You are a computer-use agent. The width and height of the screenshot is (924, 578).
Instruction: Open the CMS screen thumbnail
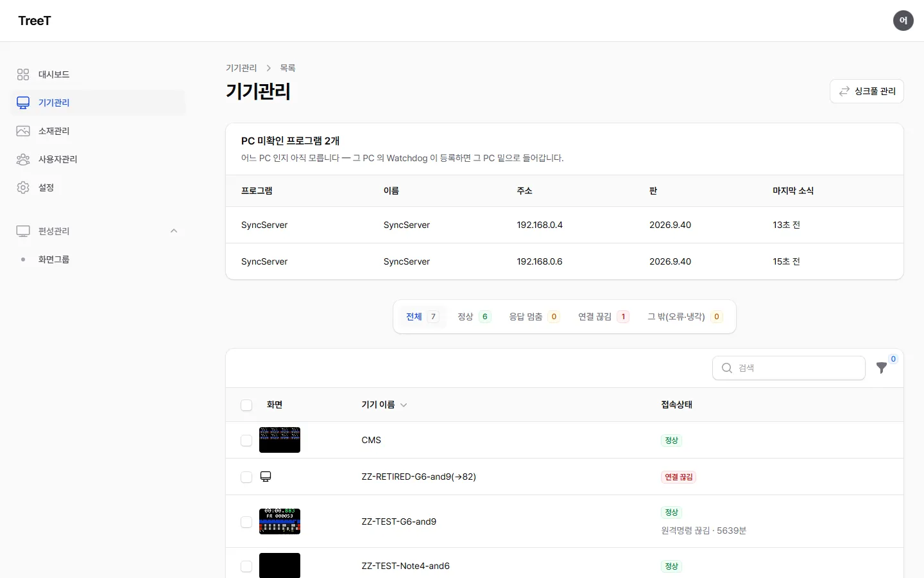280,440
